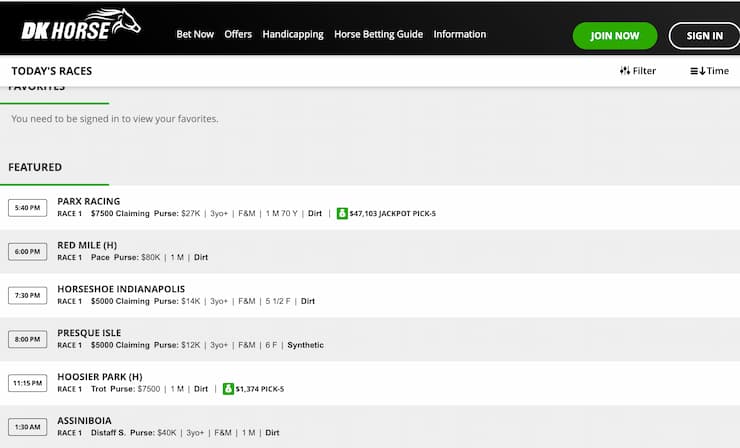Click the $1,374 Pick-5 money icon
Viewport: 740px width, 448px height.
coord(228,389)
